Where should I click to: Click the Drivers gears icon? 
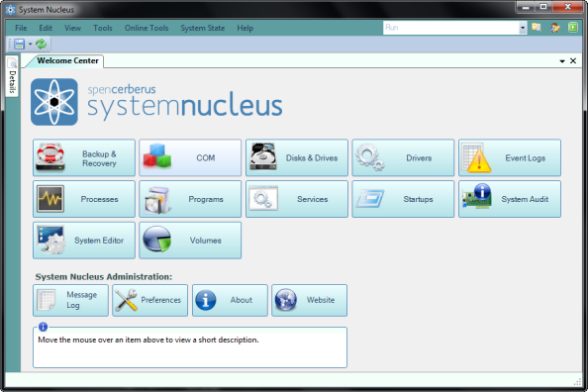(370, 156)
